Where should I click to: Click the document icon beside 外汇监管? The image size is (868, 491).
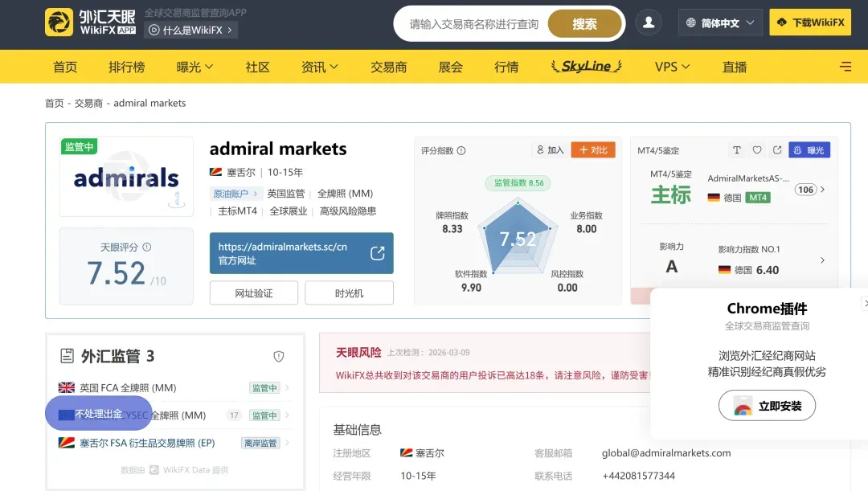point(67,356)
